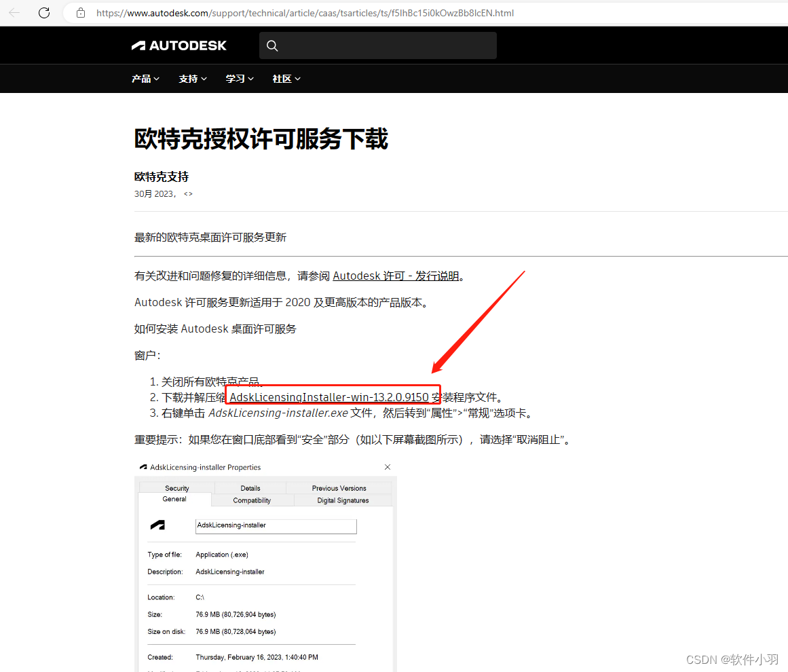
Task: Reload the page with the refresh icon
Action: click(x=44, y=13)
